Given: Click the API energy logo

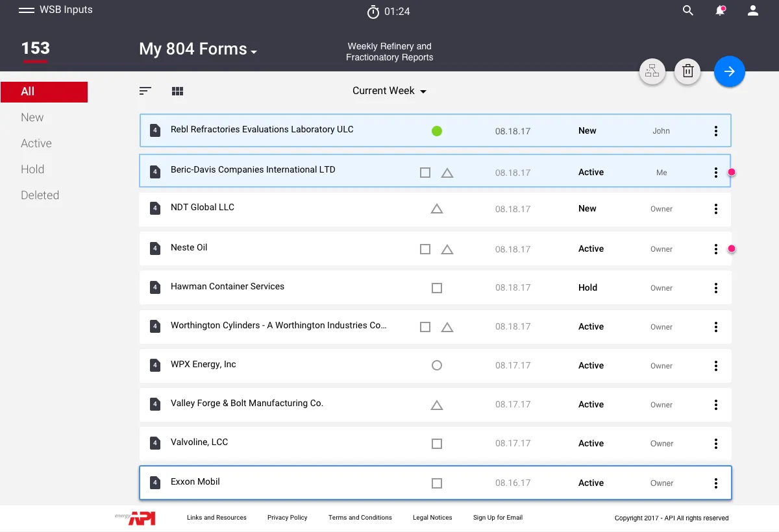Looking at the screenshot, I should point(135,518).
